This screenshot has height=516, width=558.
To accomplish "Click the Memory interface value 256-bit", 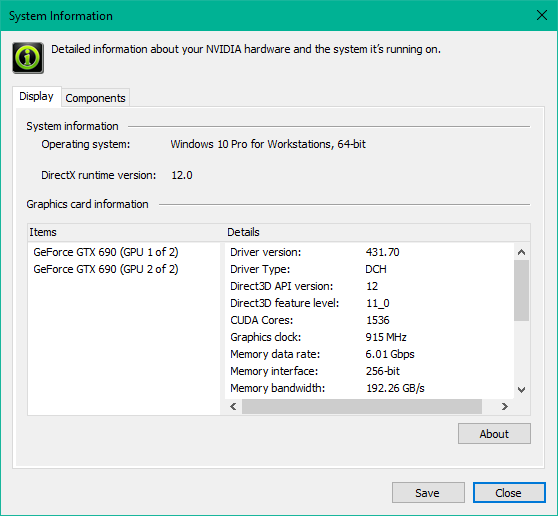I will (x=383, y=371).
